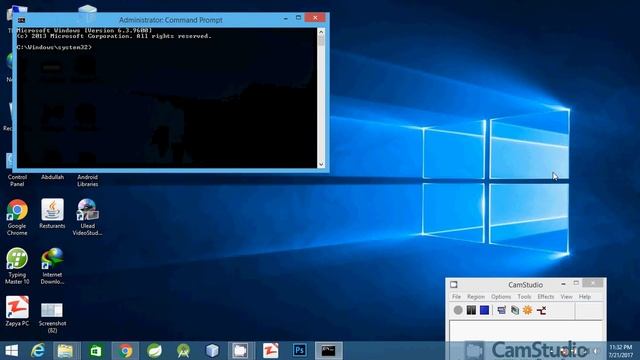Click inside the Command Prompt console area

pos(167,98)
